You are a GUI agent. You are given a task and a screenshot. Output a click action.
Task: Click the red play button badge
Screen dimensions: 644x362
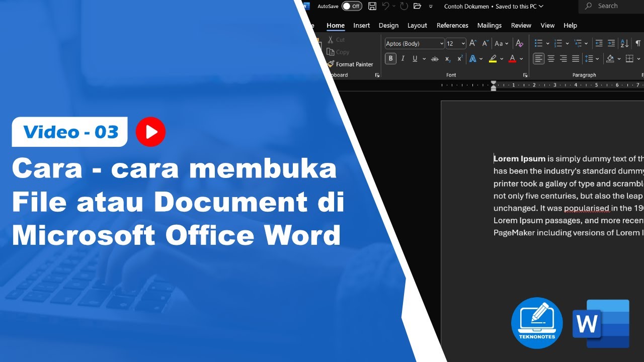[150, 132]
